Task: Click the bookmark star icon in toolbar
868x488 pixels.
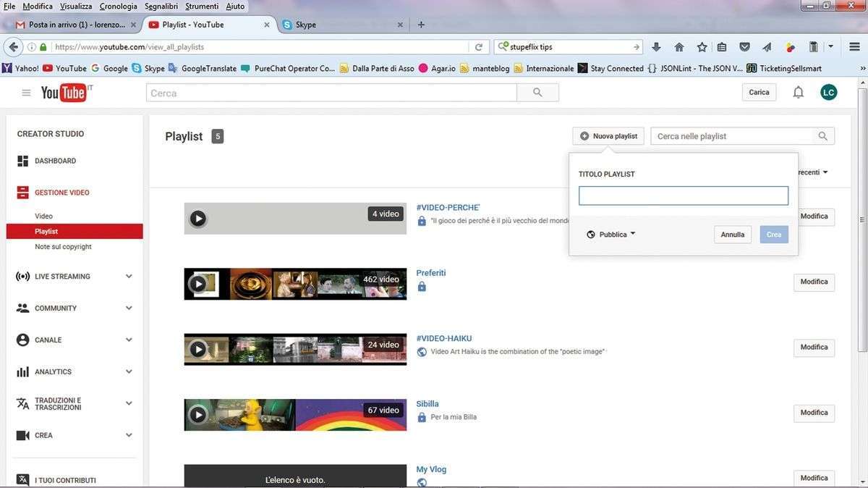Action: [x=702, y=47]
